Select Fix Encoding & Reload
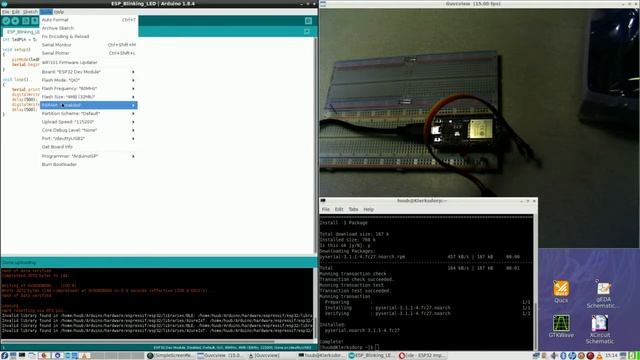The image size is (640, 360). click(x=89, y=36)
